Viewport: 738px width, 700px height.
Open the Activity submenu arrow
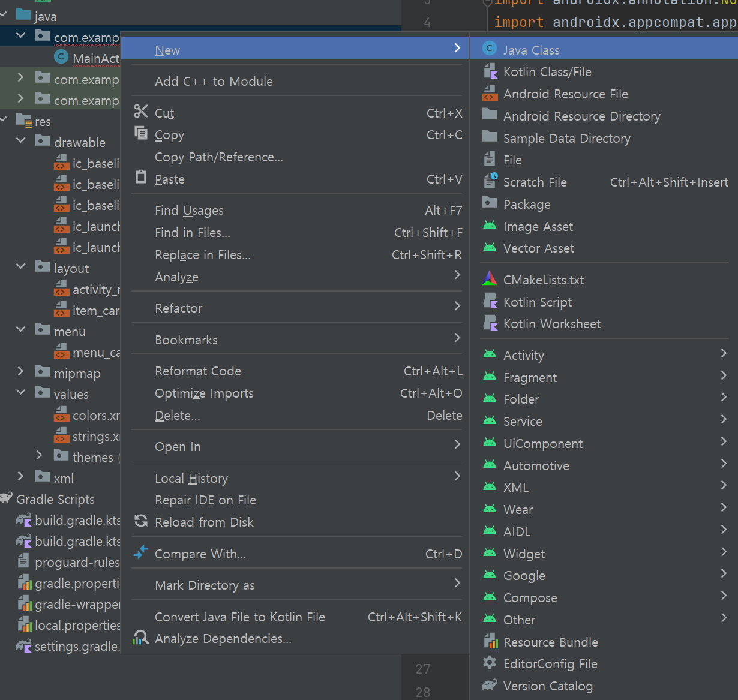pyautogui.click(x=724, y=354)
